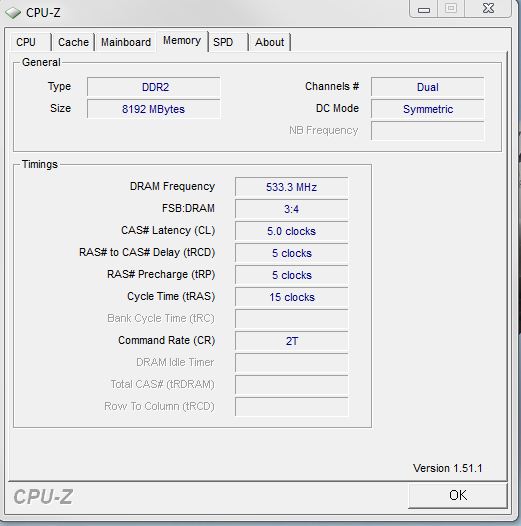The height and width of the screenshot is (526, 521).
Task: Click the tRCD value 5 clocks
Action: click(291, 253)
